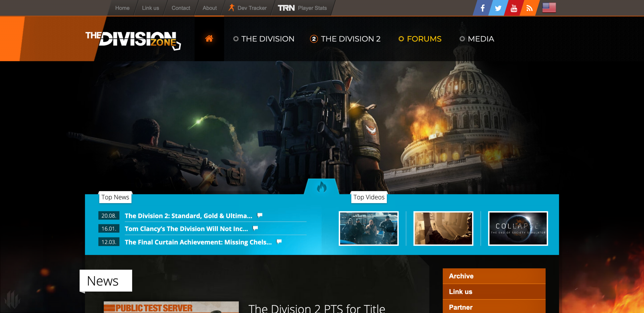Open the Facebook page icon

click(482, 8)
